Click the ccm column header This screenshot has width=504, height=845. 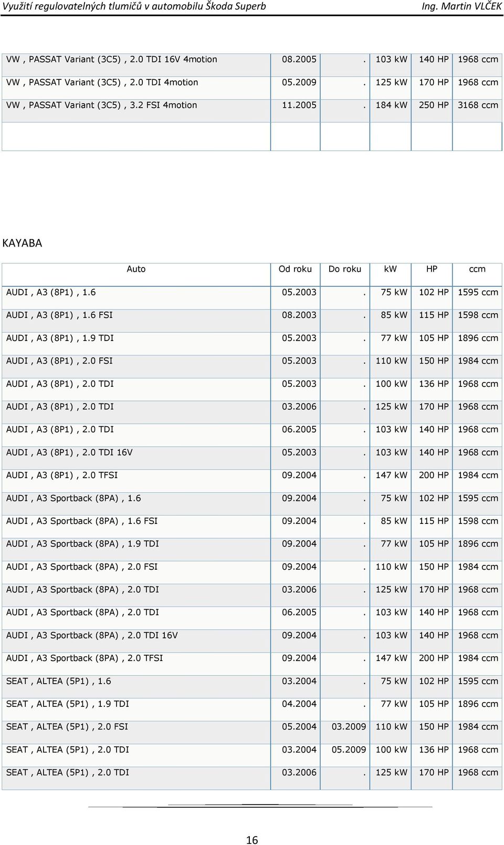pos(477,269)
